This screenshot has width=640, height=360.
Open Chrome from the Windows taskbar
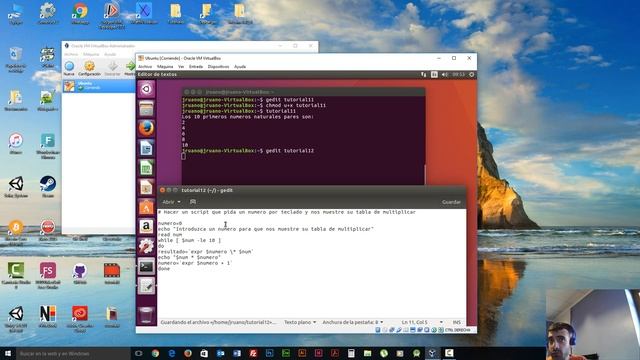tap(155, 353)
